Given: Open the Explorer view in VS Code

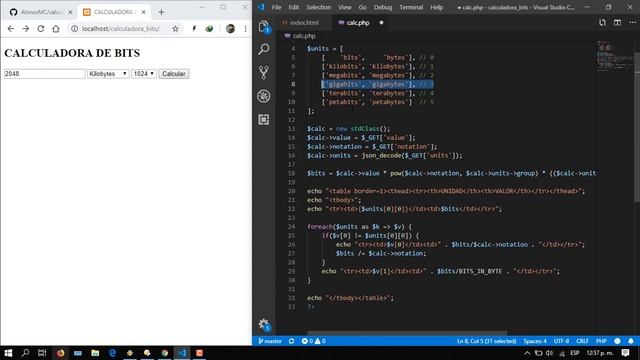Looking at the screenshot, I should tap(264, 27).
